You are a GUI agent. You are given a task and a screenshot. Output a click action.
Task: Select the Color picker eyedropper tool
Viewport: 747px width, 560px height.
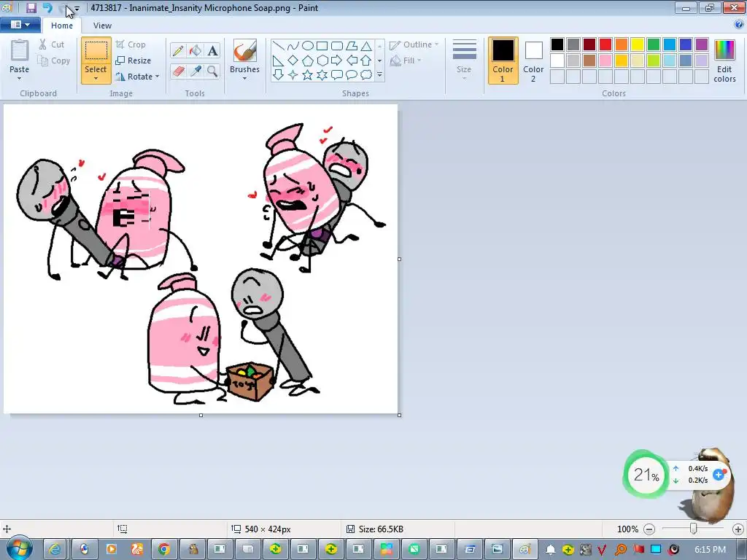click(x=195, y=71)
